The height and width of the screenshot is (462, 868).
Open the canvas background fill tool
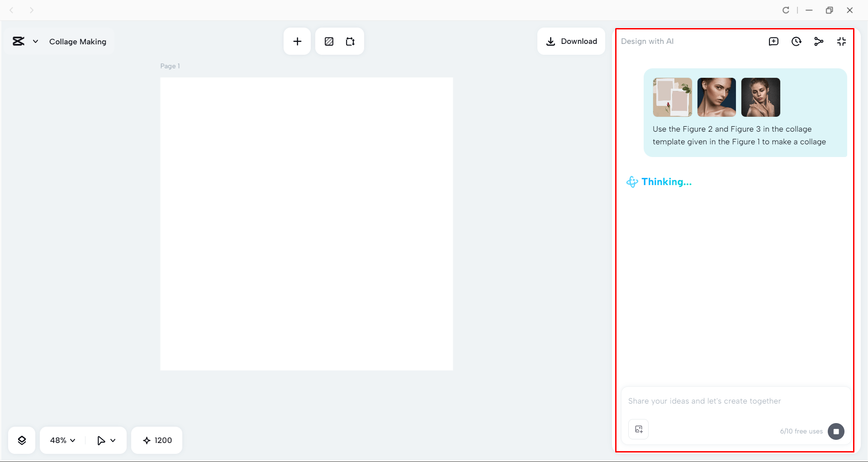(329, 41)
